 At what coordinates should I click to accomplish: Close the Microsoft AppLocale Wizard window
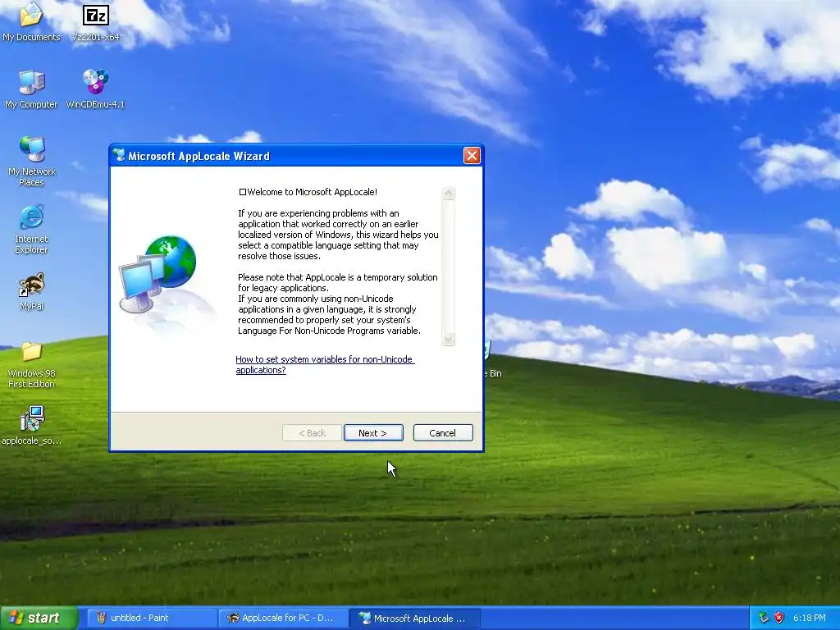click(x=472, y=156)
